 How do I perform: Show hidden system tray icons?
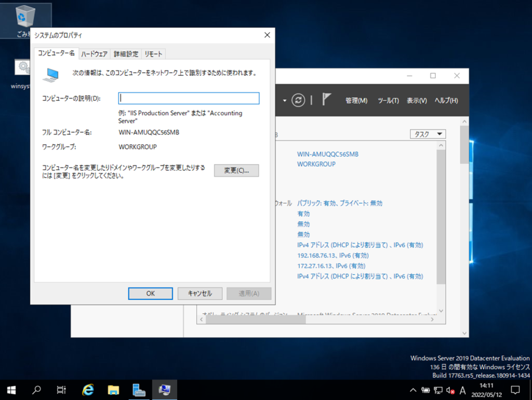click(413, 390)
